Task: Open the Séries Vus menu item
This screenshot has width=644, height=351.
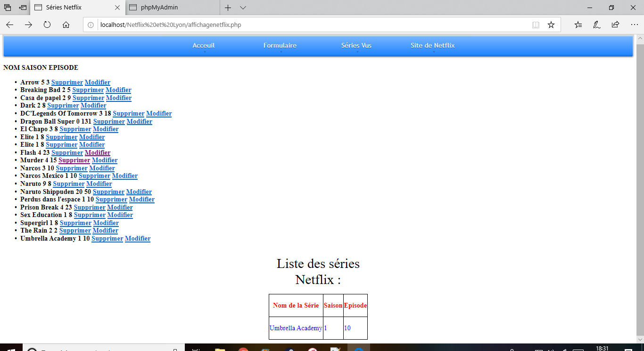Action: point(356,45)
